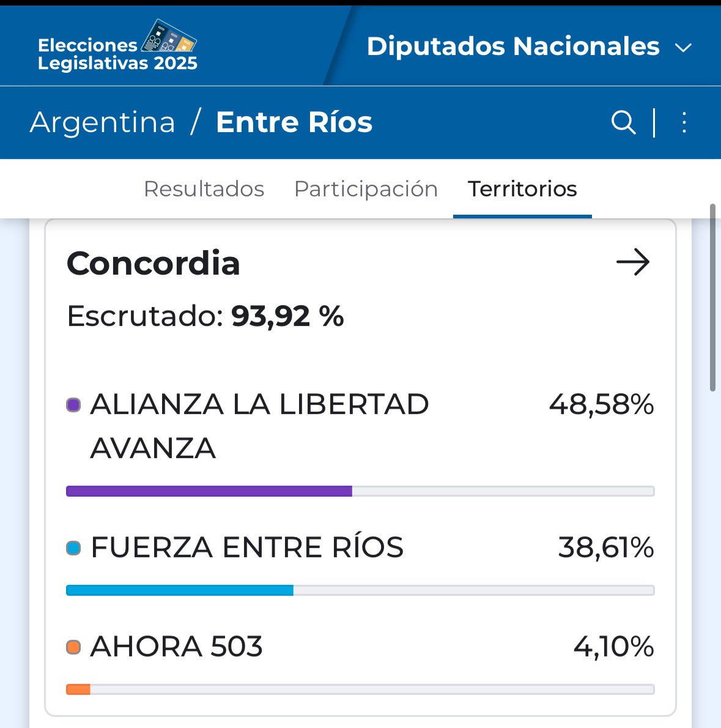Open Concordia details with the arrow
Screen dimensions: 721x728
pyautogui.click(x=633, y=262)
